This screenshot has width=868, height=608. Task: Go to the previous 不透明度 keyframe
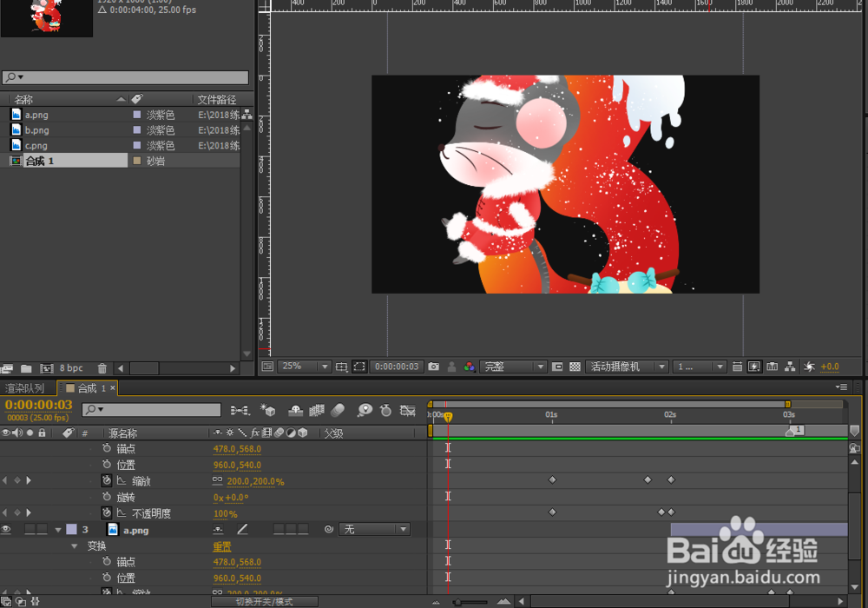click(x=5, y=512)
